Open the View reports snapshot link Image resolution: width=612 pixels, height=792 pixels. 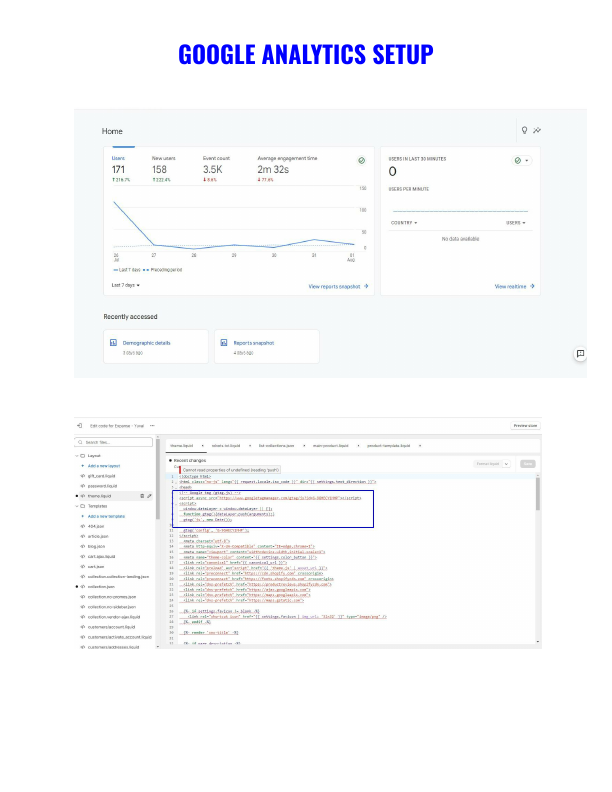pos(338,286)
